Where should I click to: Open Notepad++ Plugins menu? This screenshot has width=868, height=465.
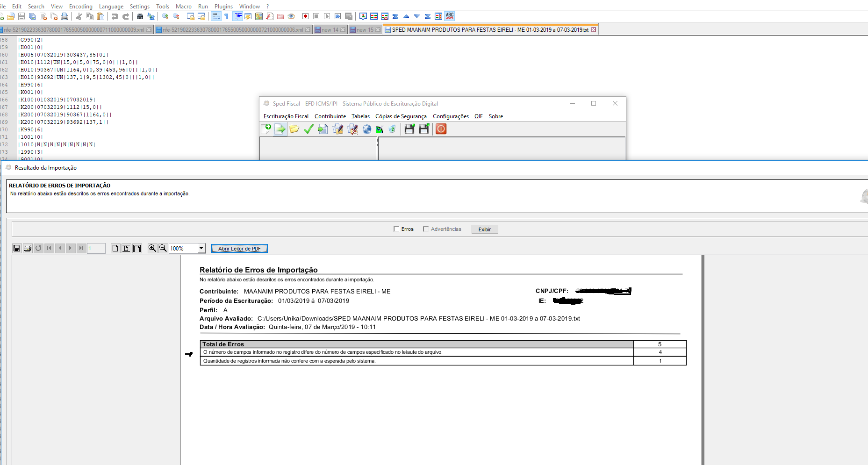tap(223, 7)
